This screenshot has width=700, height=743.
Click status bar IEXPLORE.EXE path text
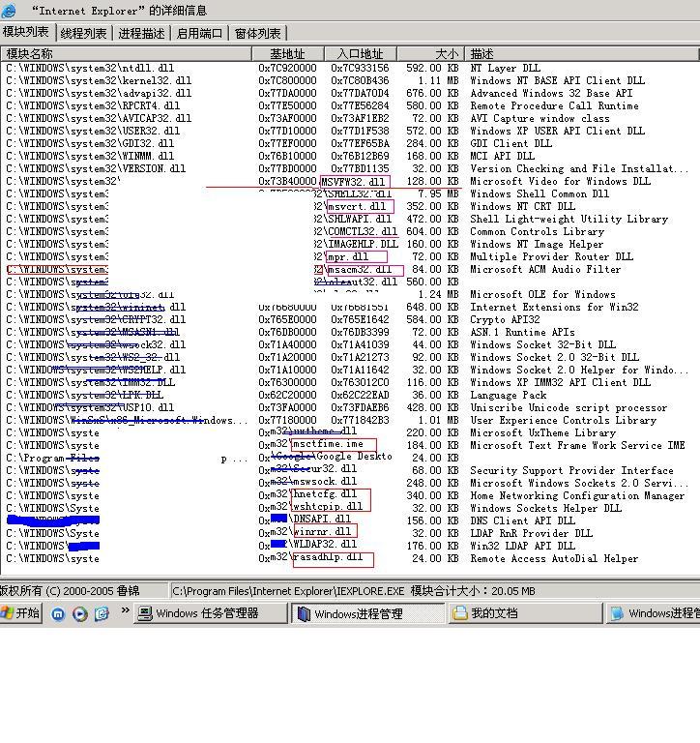click(x=288, y=591)
